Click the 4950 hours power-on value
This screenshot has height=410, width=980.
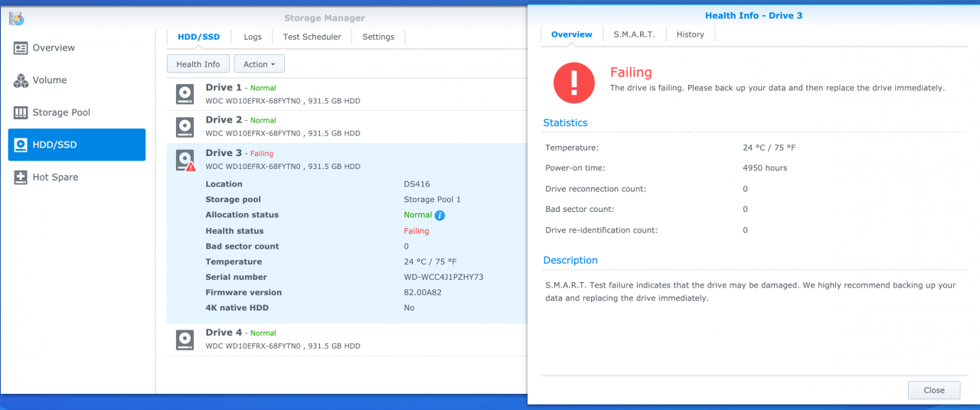point(765,168)
